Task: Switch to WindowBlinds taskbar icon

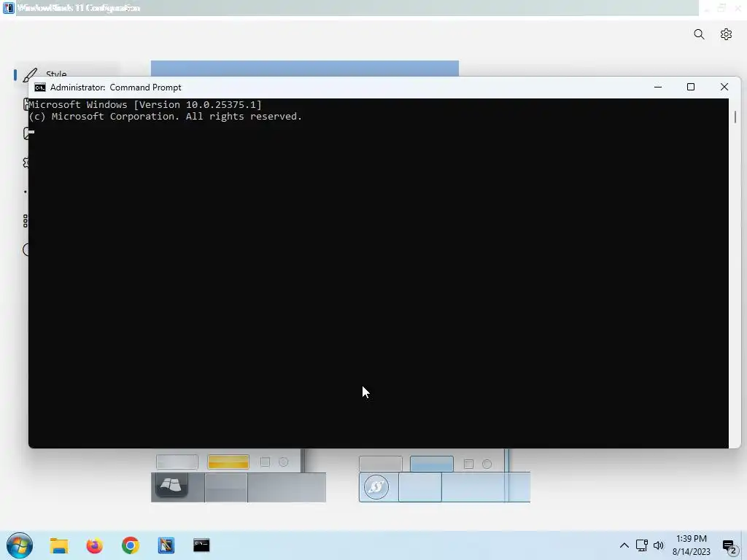Action: point(166,545)
